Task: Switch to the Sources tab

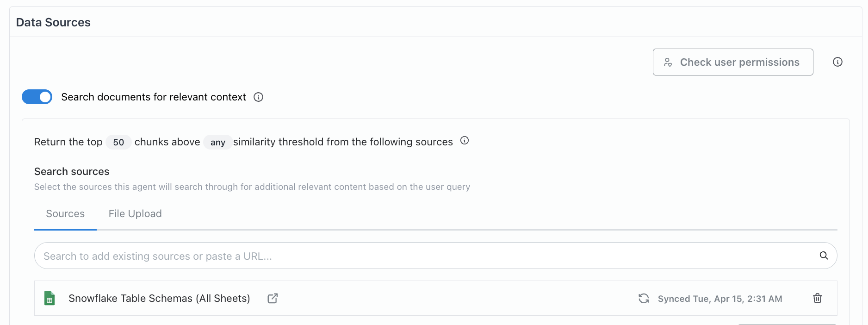Action: tap(65, 214)
